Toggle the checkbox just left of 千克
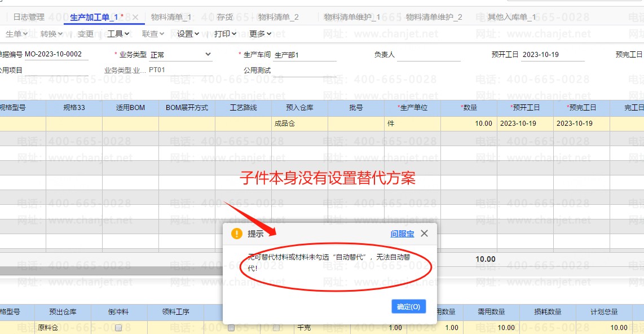 pyautogui.click(x=276, y=327)
